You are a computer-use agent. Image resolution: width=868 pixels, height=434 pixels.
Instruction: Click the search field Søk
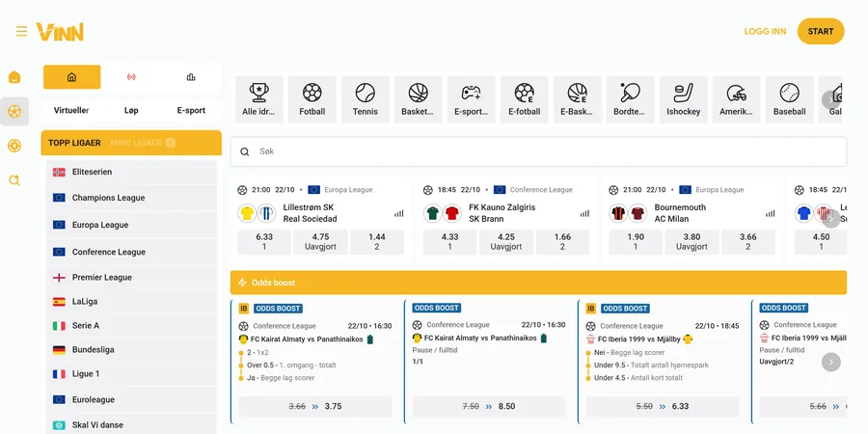pos(538,151)
